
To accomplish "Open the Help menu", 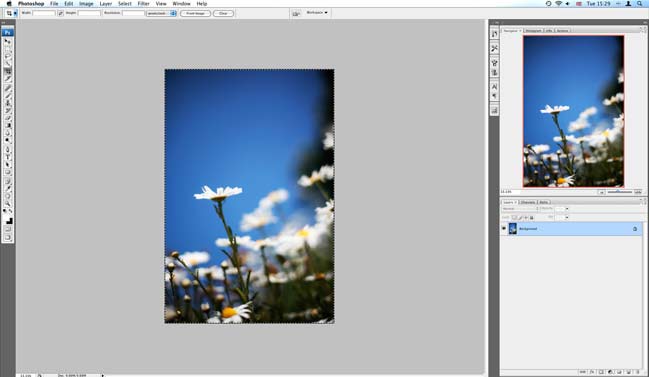I will tap(202, 4).
